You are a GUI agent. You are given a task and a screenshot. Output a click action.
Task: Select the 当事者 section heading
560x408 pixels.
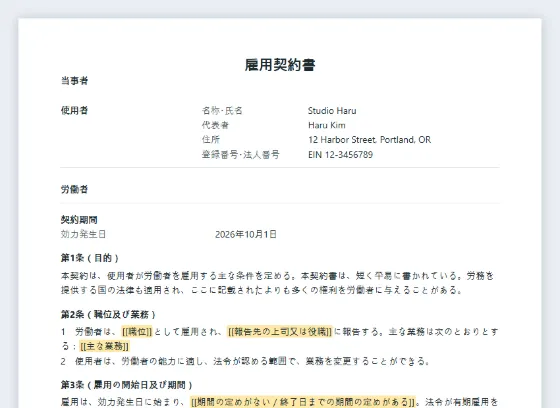74,81
